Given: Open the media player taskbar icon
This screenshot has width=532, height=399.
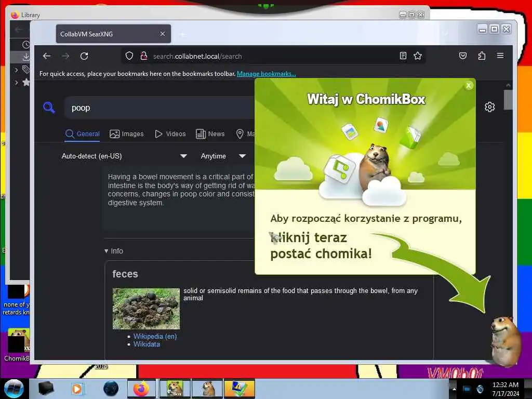Looking at the screenshot, I should [x=77, y=389].
